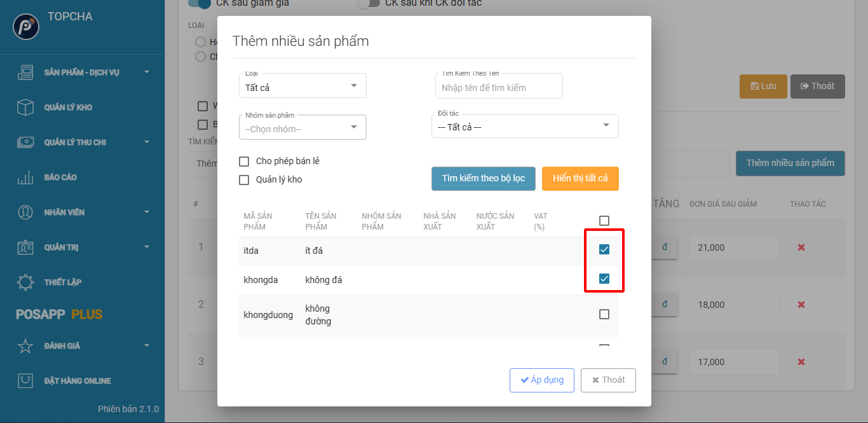Viewport: 868px width, 423px height.
Task: Open the Báo cáo chart icon
Action: click(25, 177)
